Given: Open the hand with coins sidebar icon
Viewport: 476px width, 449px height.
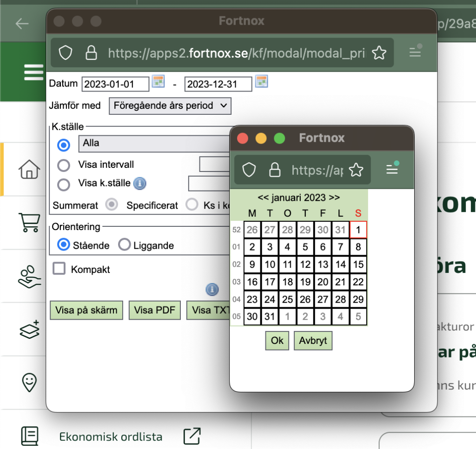Looking at the screenshot, I should coord(29,277).
